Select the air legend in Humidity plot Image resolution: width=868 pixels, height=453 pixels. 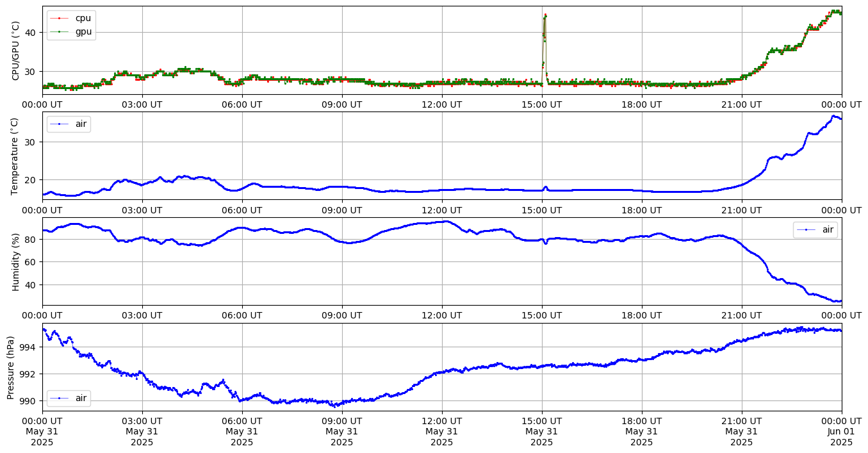[x=815, y=229]
